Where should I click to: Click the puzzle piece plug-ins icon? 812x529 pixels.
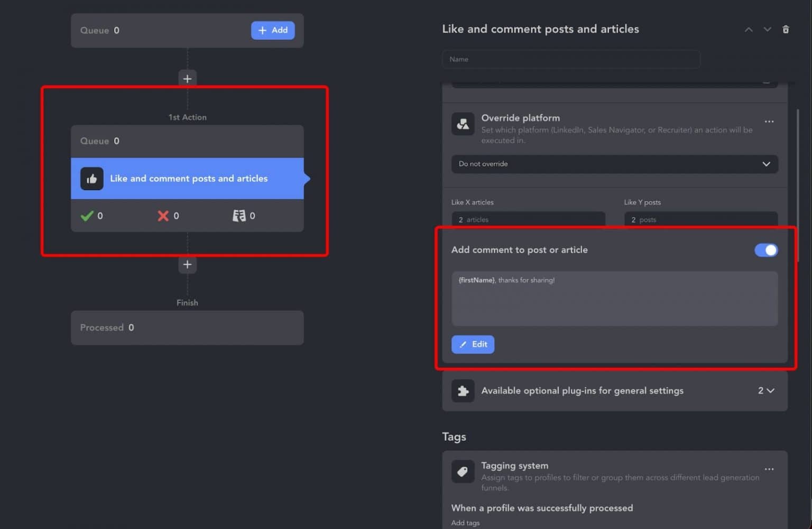point(463,391)
